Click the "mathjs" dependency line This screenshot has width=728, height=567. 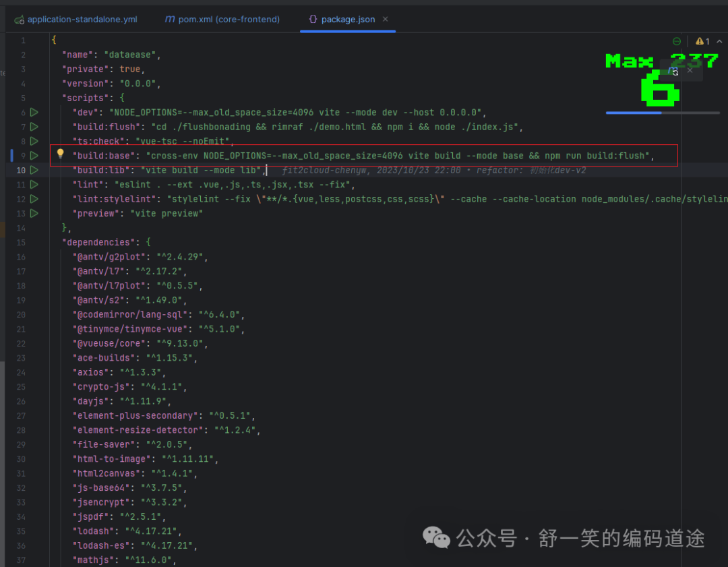[x=125, y=560]
